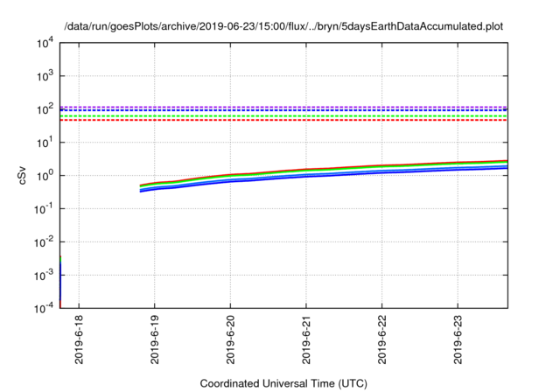Viewport: 560px width, 392px height.
Task: Click the 2019-6-21 date tick label
Action: (306, 339)
